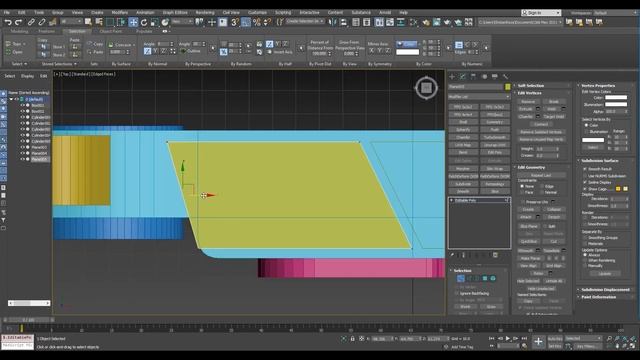Toggle the Isoline Display checkbox

coord(584,182)
